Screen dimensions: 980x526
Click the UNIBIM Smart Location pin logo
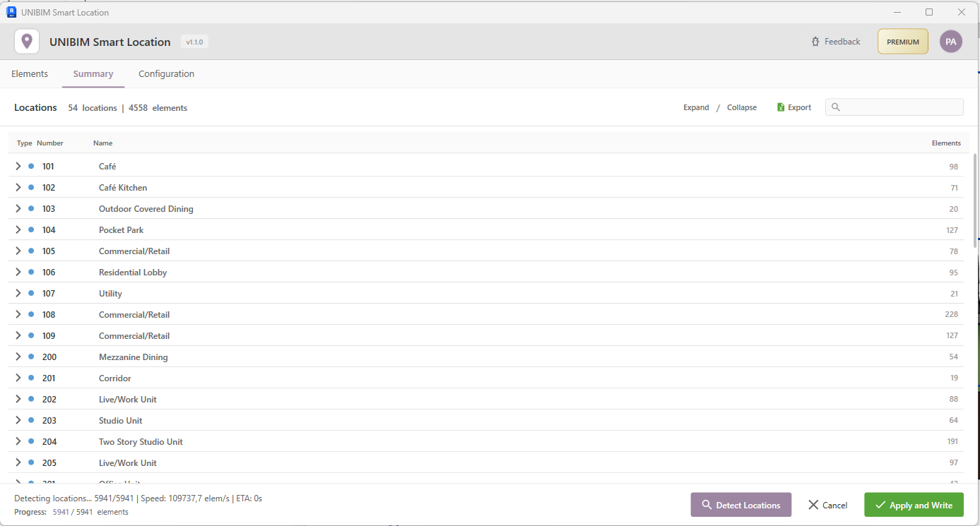click(26, 41)
